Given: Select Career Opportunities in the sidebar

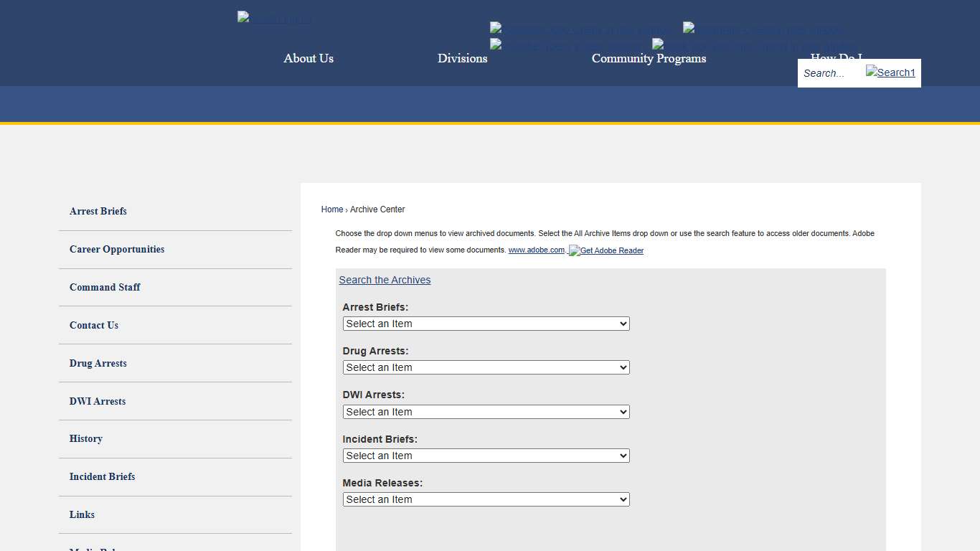Looking at the screenshot, I should tap(117, 249).
